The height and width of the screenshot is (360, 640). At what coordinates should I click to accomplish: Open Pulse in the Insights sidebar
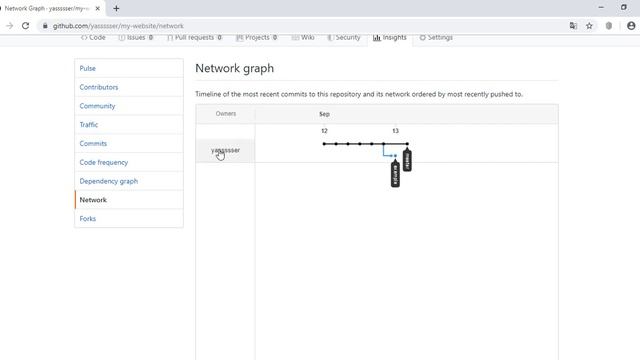129,68
